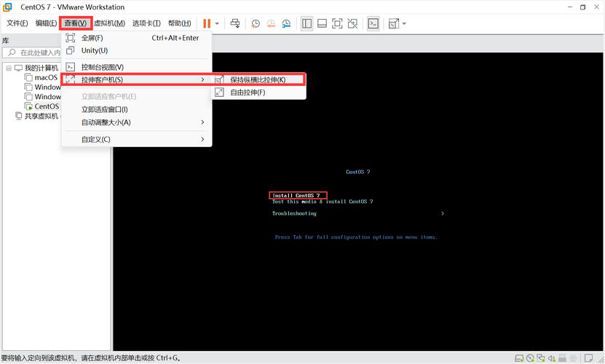This screenshot has height=364, width=605.
Task: Open the power options dropdown arrow next to pause
Action: [217, 23]
